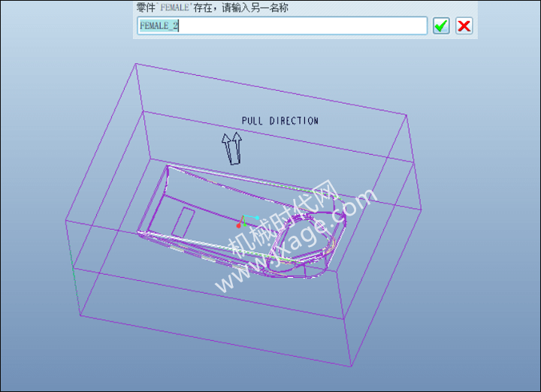The width and height of the screenshot is (541, 392).
Task: Accept the name with green checkmark
Action: click(x=441, y=26)
